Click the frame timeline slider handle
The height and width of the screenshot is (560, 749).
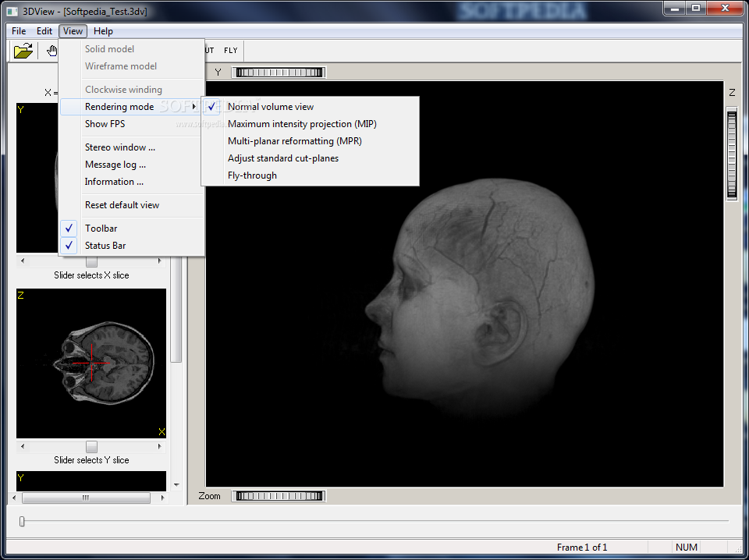click(x=22, y=521)
